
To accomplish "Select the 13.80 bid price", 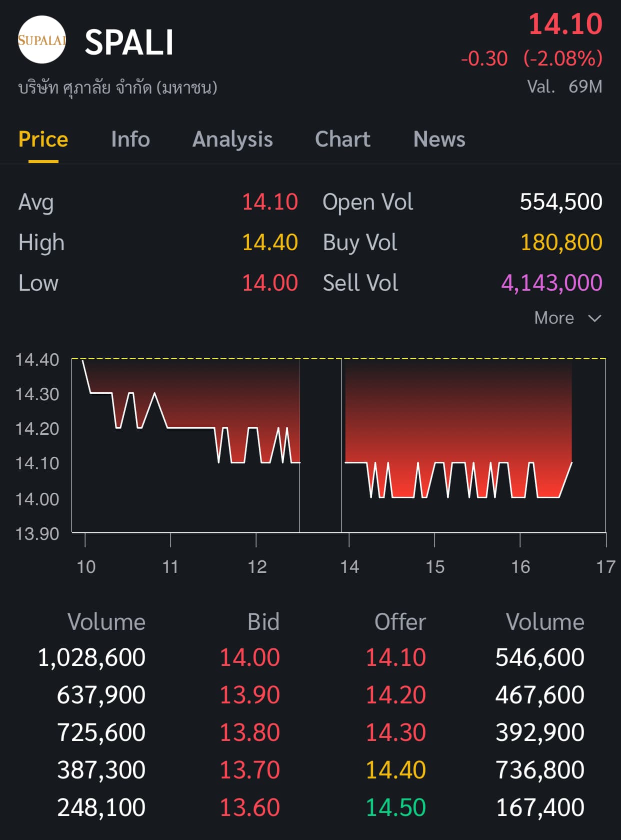I will click(x=250, y=732).
